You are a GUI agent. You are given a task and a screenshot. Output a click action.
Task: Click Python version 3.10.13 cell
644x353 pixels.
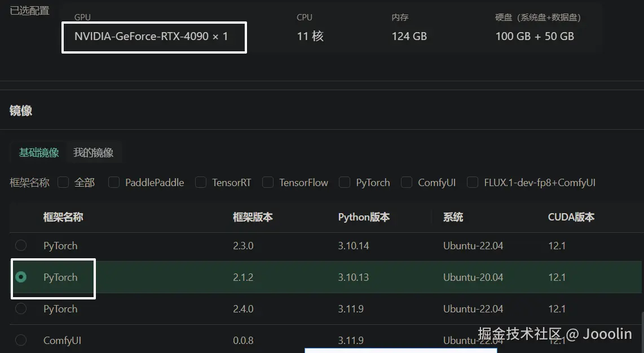(354, 277)
